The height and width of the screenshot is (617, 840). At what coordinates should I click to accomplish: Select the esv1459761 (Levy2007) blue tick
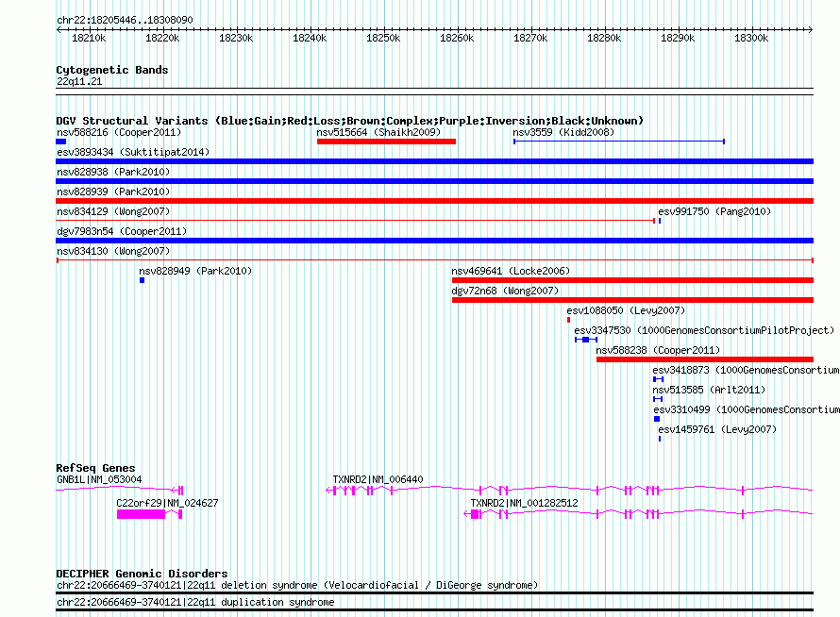tap(660, 439)
